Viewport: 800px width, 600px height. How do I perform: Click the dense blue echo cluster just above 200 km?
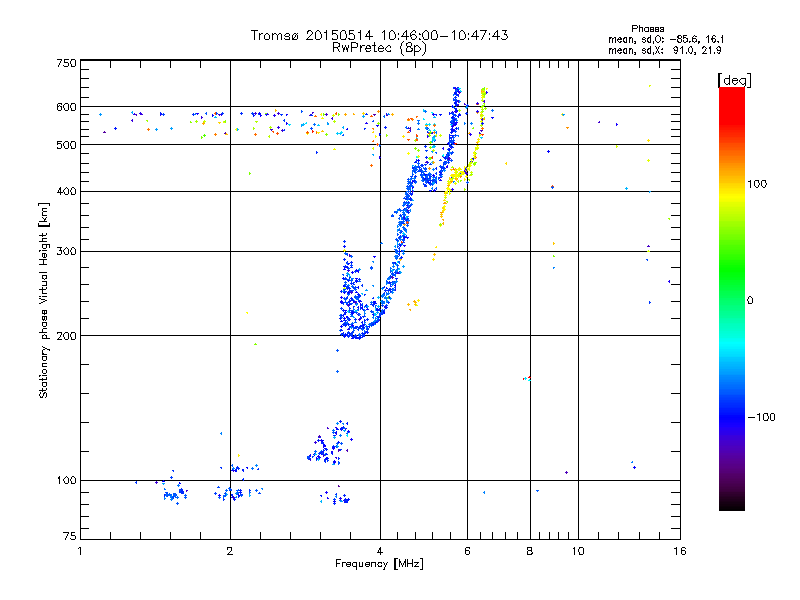354,306
